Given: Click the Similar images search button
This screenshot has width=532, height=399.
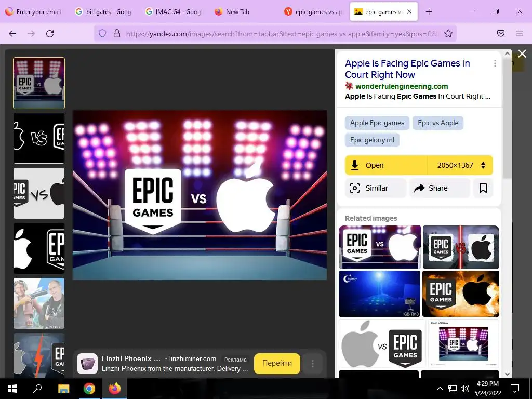Looking at the screenshot, I should pyautogui.click(x=376, y=188).
